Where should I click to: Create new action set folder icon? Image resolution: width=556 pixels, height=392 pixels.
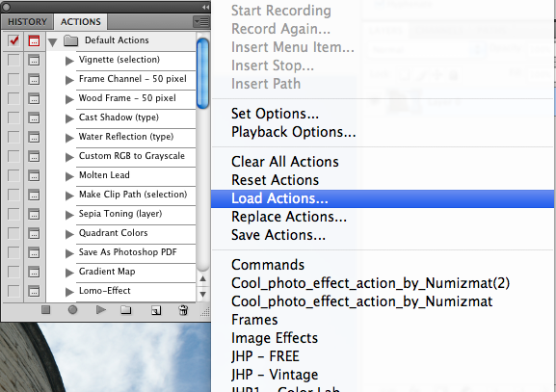pos(126,310)
